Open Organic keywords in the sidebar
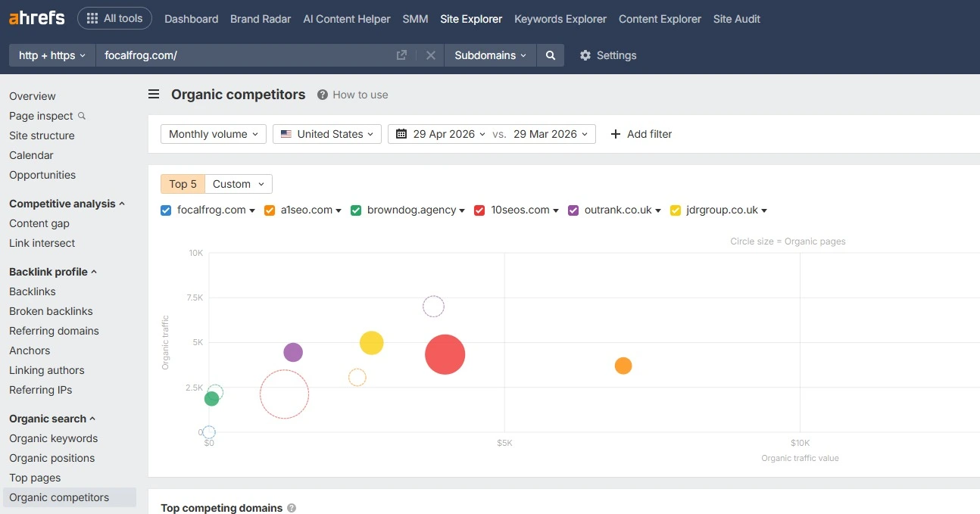This screenshot has width=980, height=514. (53, 438)
